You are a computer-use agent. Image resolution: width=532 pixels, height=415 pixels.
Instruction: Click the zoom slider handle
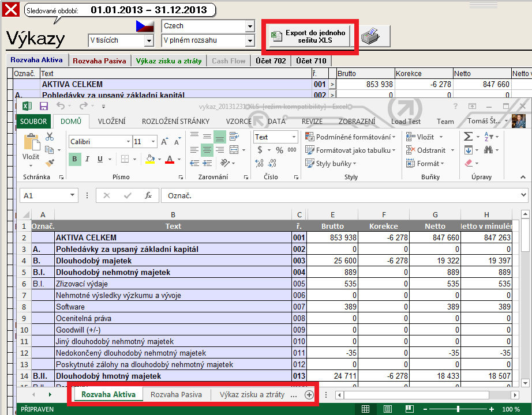458,409
